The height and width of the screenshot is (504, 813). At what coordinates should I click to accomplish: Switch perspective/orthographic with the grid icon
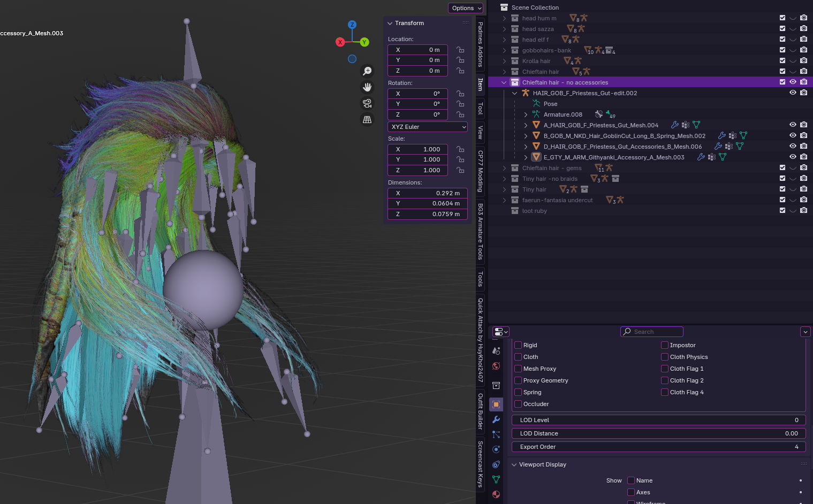coord(367,120)
